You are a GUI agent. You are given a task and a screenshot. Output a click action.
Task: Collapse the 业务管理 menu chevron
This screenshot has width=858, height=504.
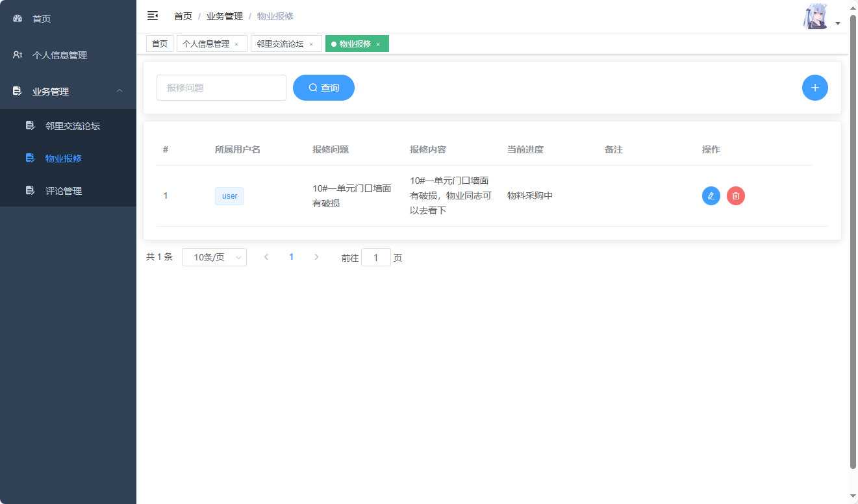[120, 91]
